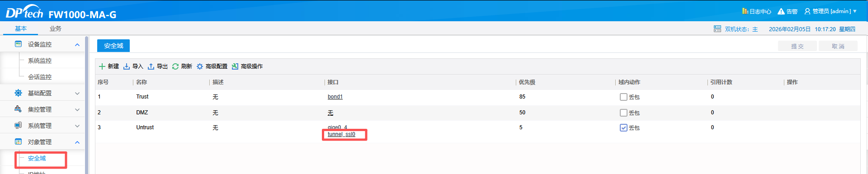The image size is (868, 174).
Task: Open 高级操作 toolbar icon
Action: pos(235,66)
